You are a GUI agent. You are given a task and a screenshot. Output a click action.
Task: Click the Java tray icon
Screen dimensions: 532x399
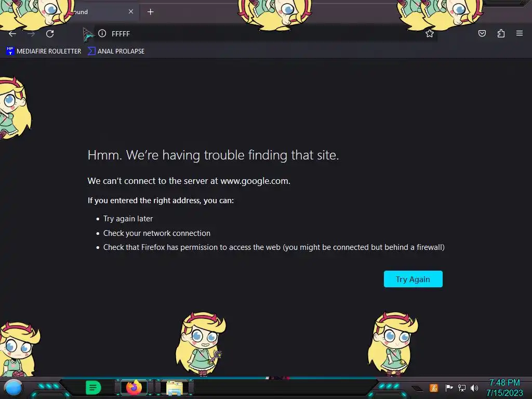coord(434,388)
